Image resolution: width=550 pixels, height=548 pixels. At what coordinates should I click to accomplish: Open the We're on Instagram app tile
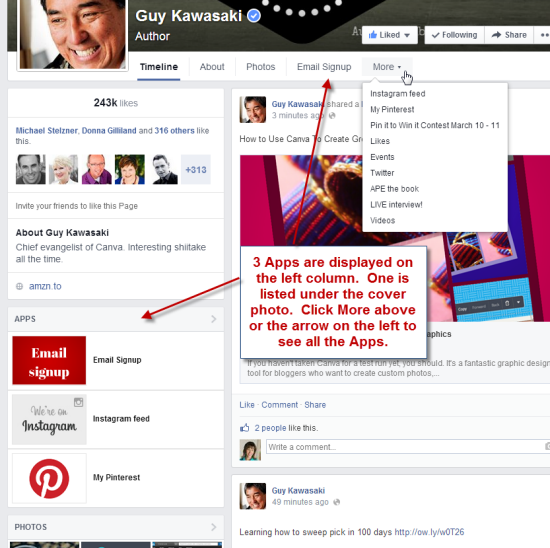49,420
